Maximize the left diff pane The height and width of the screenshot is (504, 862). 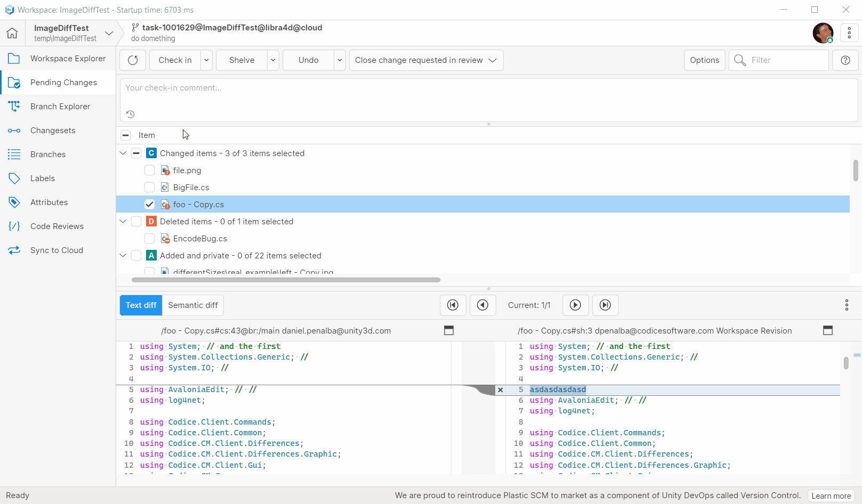(448, 330)
